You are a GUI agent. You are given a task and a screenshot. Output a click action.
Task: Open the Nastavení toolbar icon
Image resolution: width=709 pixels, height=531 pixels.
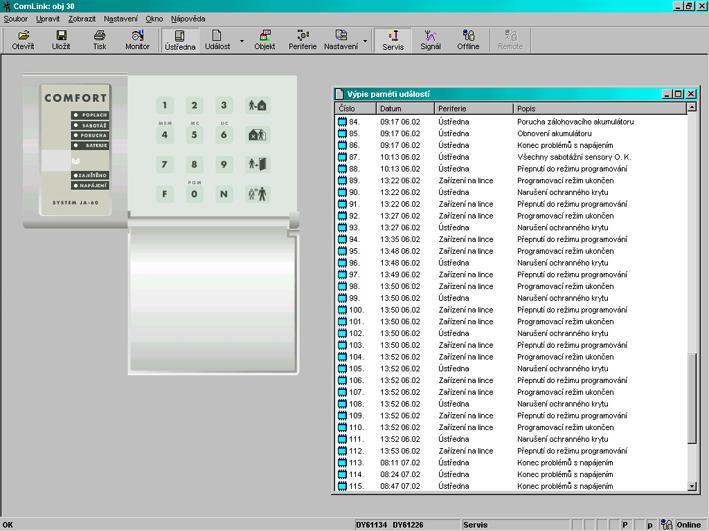tap(341, 40)
